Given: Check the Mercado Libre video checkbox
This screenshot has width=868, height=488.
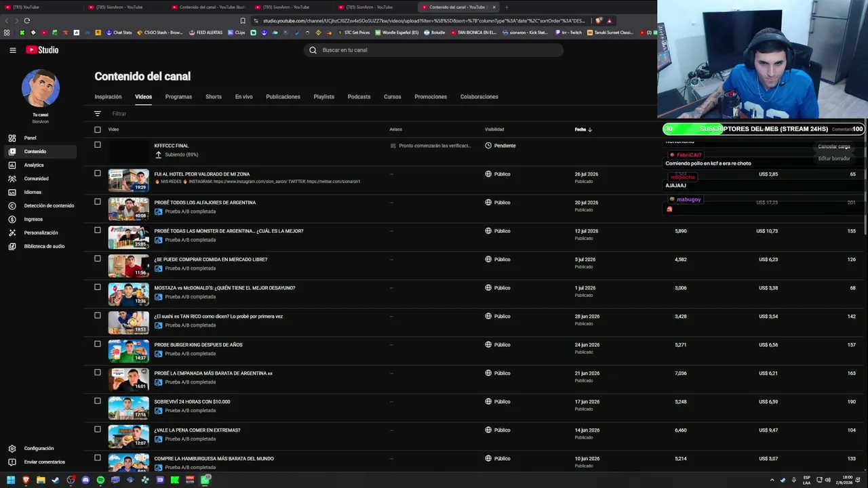Looking at the screenshot, I should point(98,259).
